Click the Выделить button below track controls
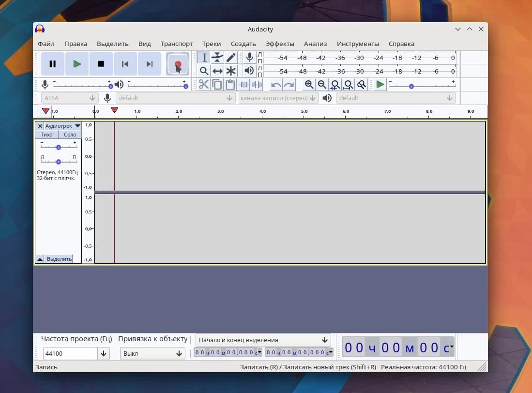 click(60, 259)
